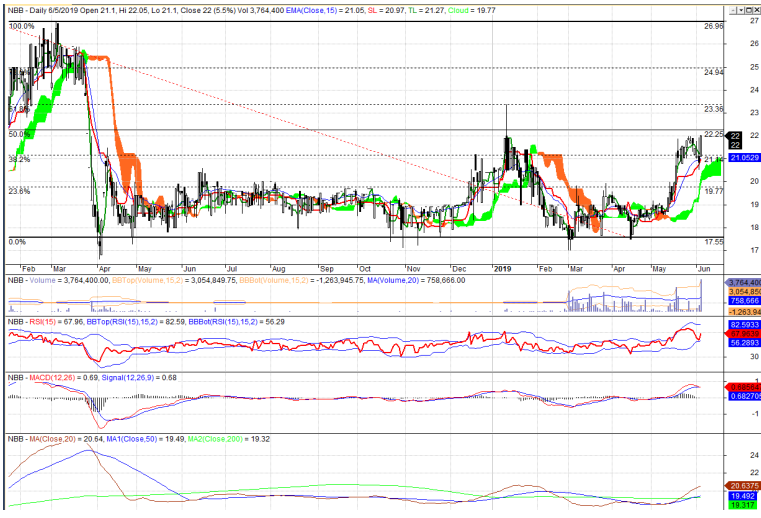Click the blue 82.5933 RSI value tag
Image resolution: width=761 pixels, height=518 pixels.
[744, 325]
